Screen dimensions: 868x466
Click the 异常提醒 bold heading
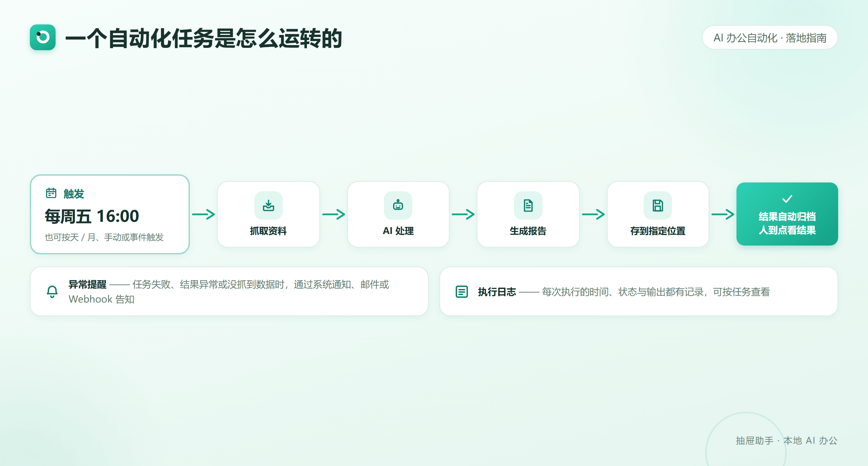[x=87, y=284]
